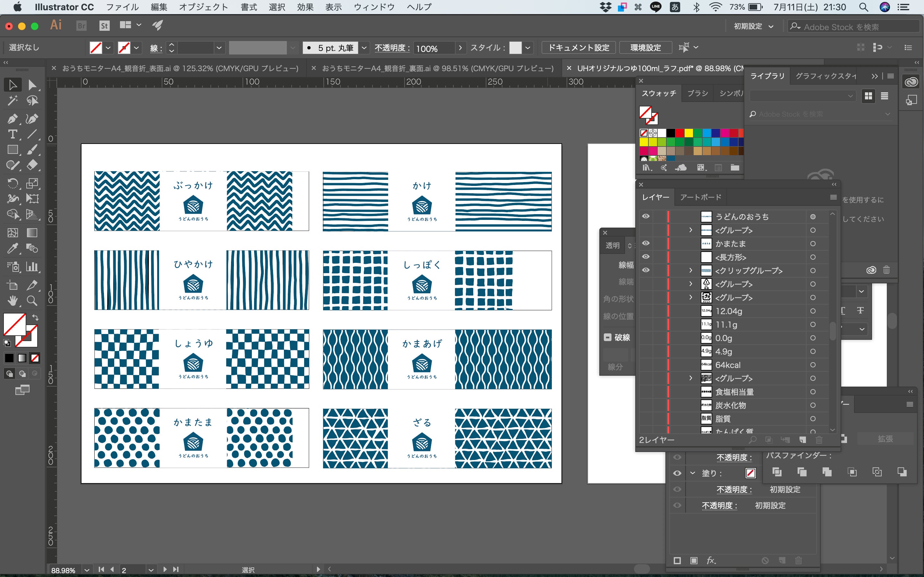Toggle the 破線 dashed line checkbox
Viewport: 924px width, 577px height.
608,337
